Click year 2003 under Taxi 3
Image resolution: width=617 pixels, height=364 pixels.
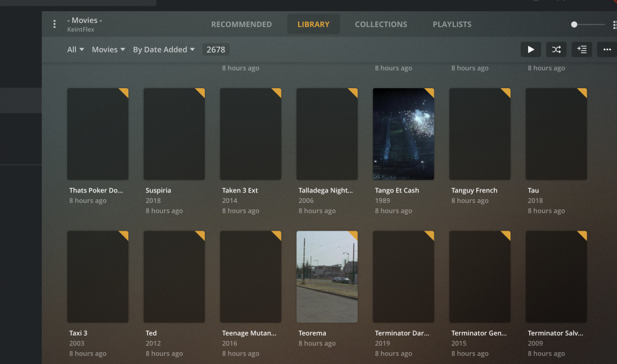(77, 344)
